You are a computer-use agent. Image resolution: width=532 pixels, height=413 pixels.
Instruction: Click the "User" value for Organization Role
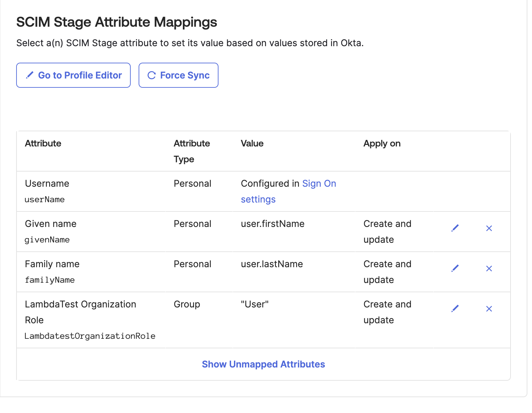point(254,304)
